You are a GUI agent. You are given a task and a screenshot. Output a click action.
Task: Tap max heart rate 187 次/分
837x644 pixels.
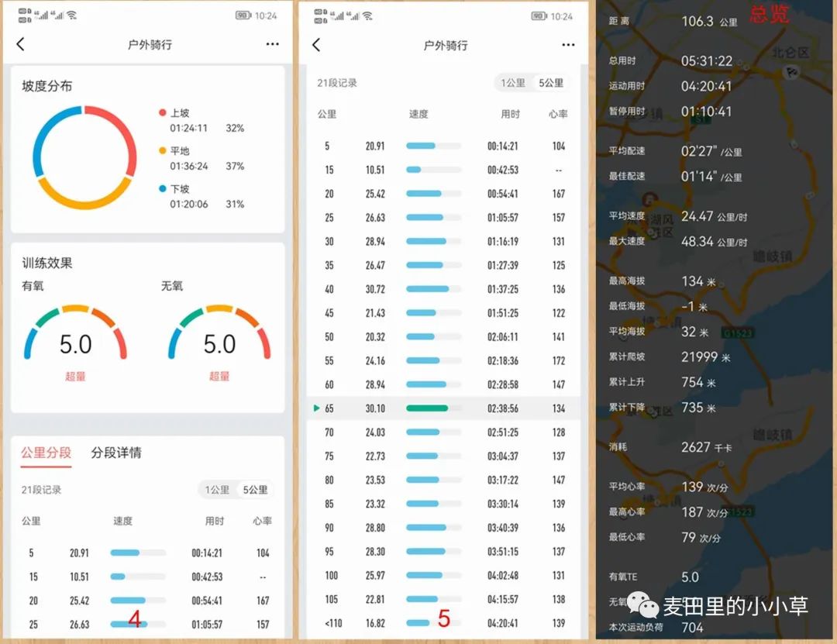point(704,512)
